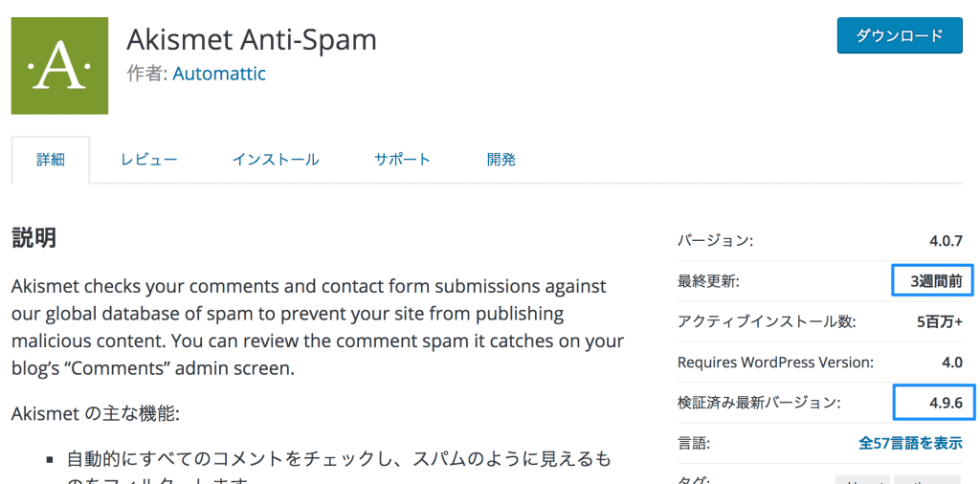Click the 検証済み最新バージョン label

759,403
